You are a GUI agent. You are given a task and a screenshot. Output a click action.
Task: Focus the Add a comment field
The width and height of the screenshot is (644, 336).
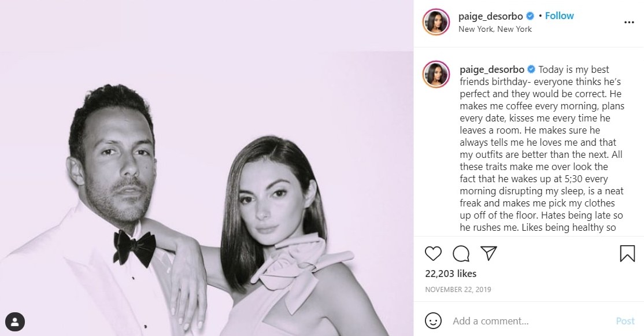pyautogui.click(x=530, y=321)
